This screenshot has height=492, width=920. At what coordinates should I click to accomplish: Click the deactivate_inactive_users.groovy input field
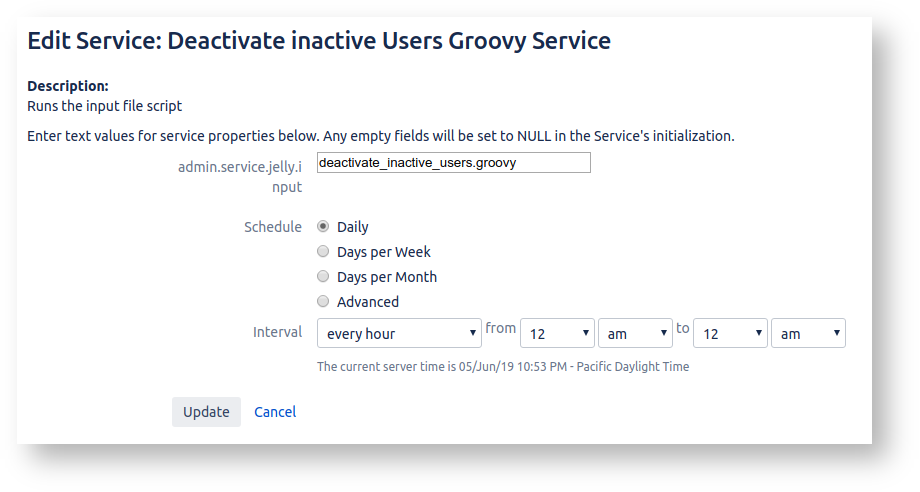coord(453,162)
